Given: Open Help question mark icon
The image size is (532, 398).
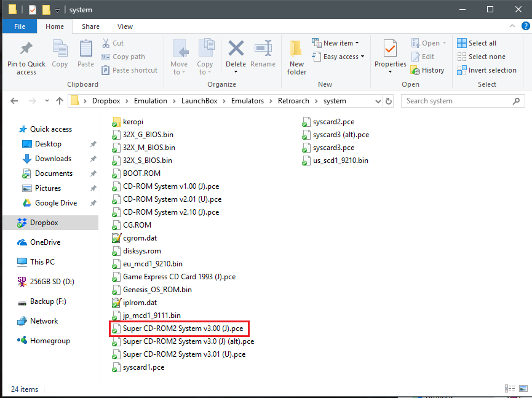Looking at the screenshot, I should point(526,26).
